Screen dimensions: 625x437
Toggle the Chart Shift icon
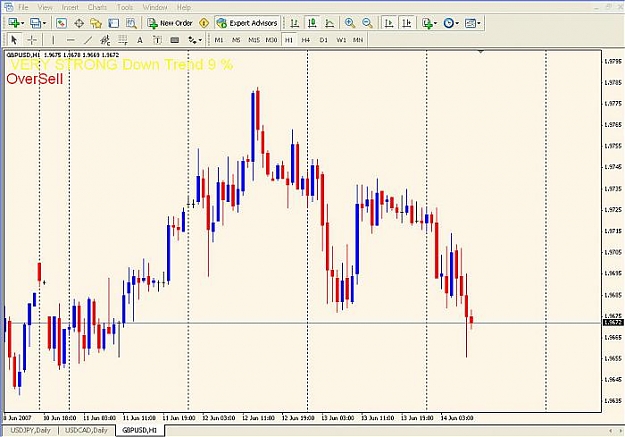coord(406,23)
